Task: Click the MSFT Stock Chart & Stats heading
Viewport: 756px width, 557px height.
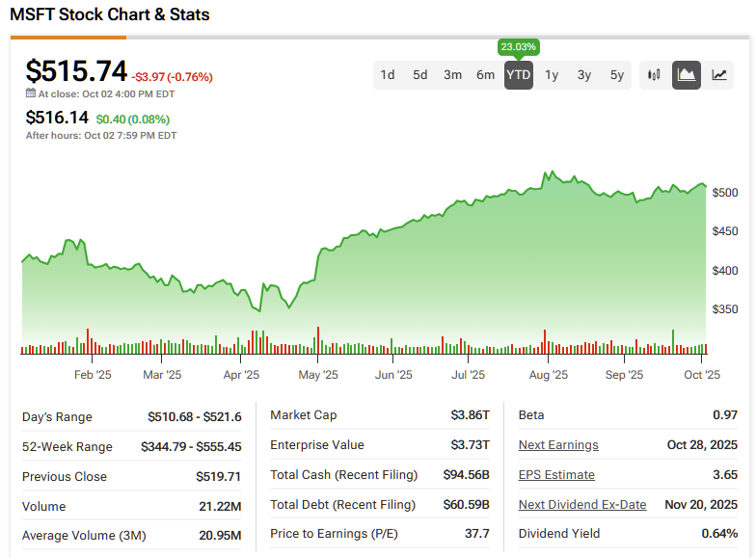Action: coord(110,15)
